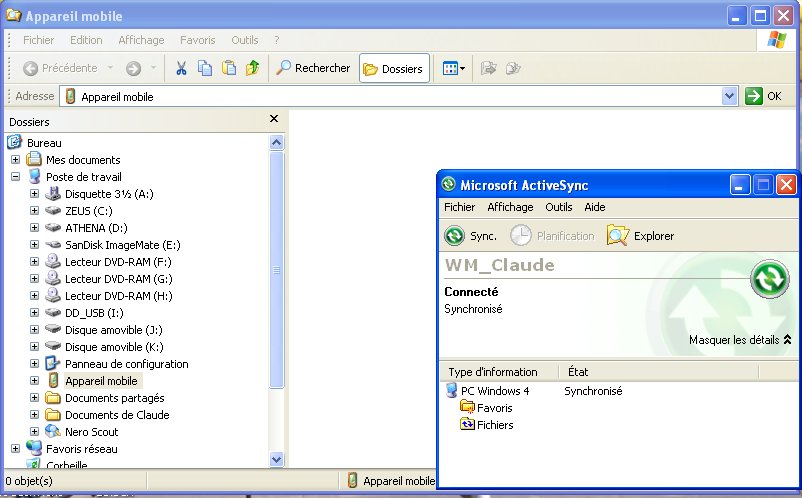
Task: Select the Favoris sync item in ActiveSync
Action: (486, 408)
